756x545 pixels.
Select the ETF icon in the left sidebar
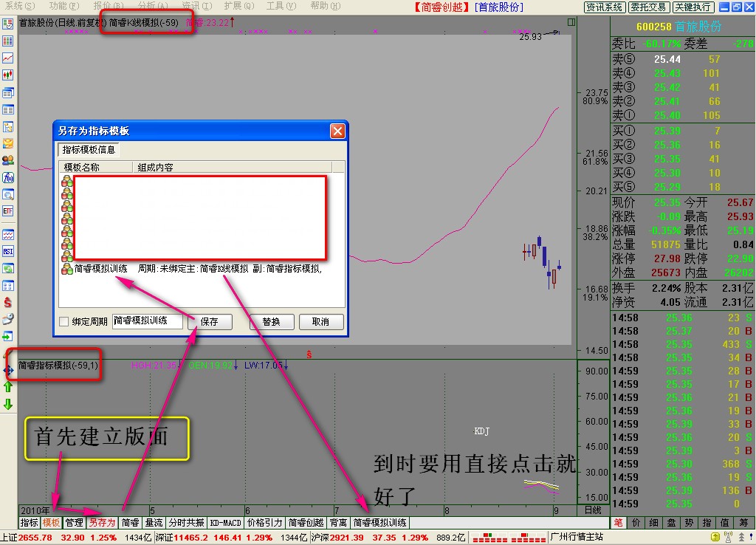[9, 209]
